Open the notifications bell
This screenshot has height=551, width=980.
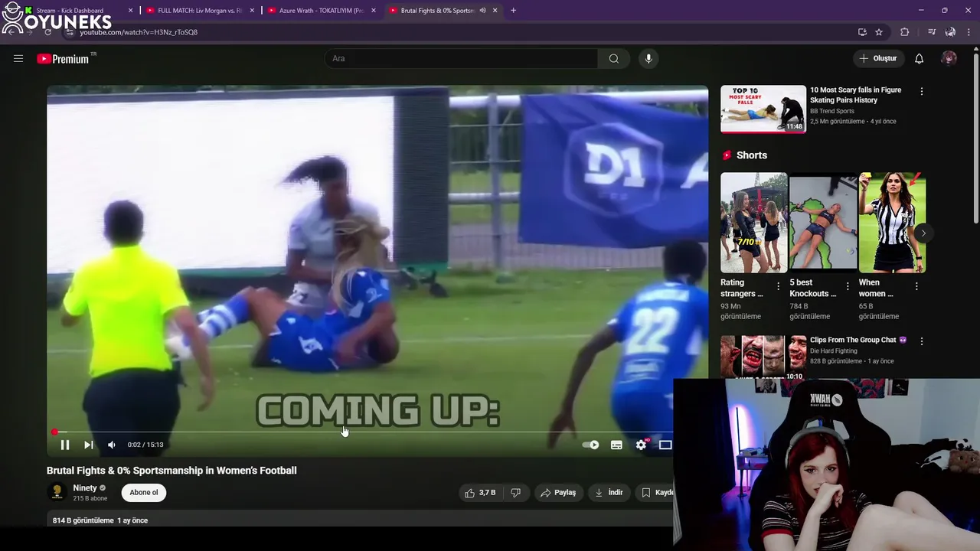coord(919,58)
